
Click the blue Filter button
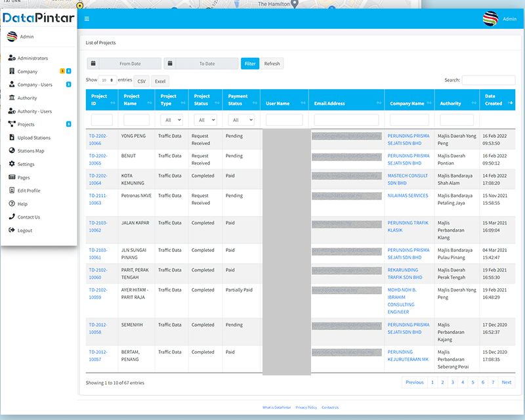(250, 63)
